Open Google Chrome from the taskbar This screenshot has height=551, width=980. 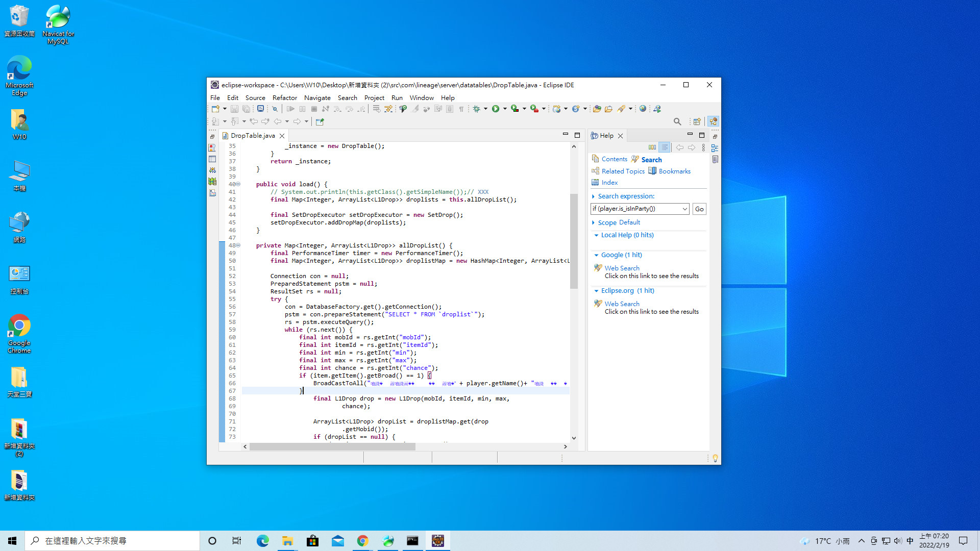[363, 541]
